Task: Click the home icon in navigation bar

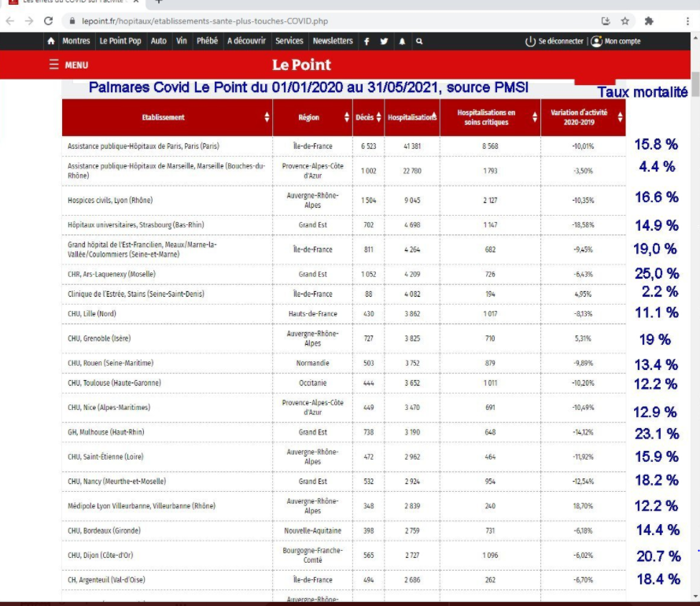Action: 51,41
